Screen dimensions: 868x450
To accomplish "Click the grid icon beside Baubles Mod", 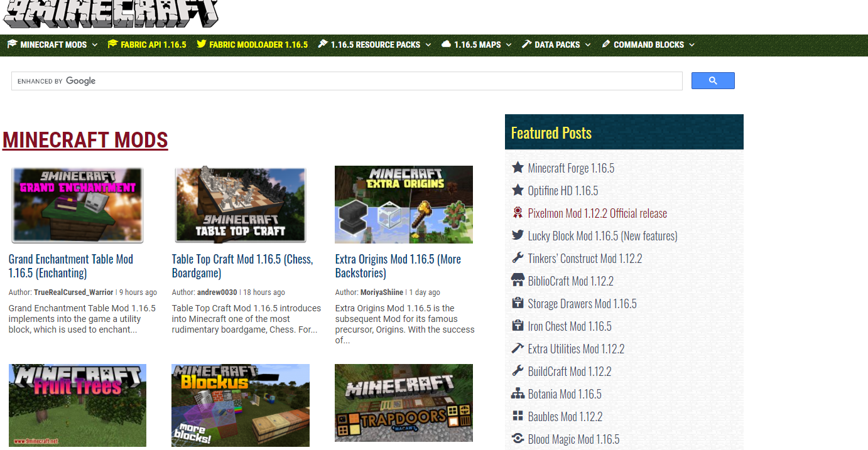I will click(x=518, y=415).
